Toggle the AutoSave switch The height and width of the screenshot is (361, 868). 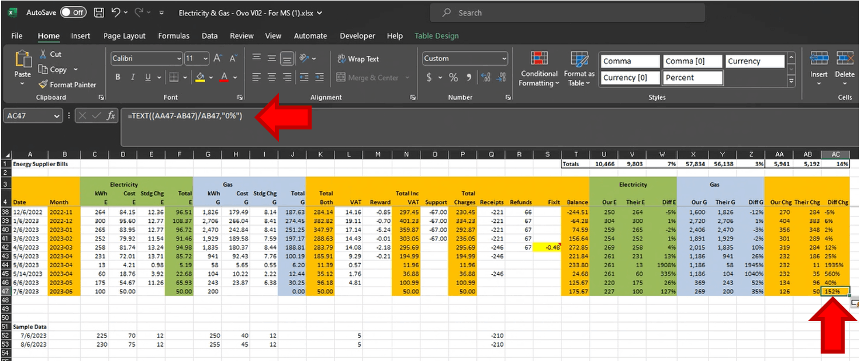73,12
